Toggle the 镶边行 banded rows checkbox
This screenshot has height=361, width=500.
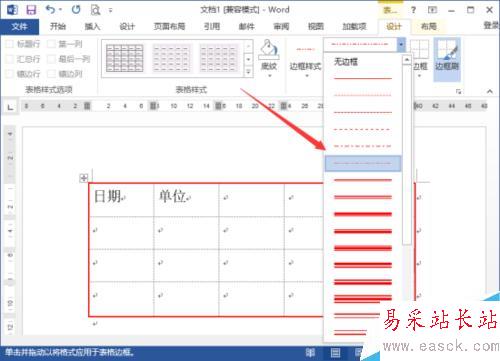10,74
